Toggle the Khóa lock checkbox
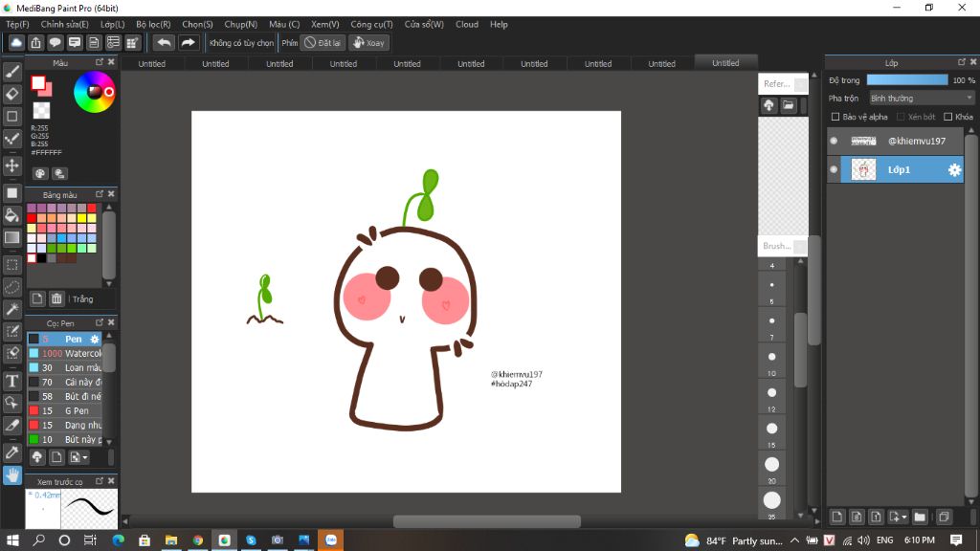This screenshot has height=551, width=980. pos(948,117)
